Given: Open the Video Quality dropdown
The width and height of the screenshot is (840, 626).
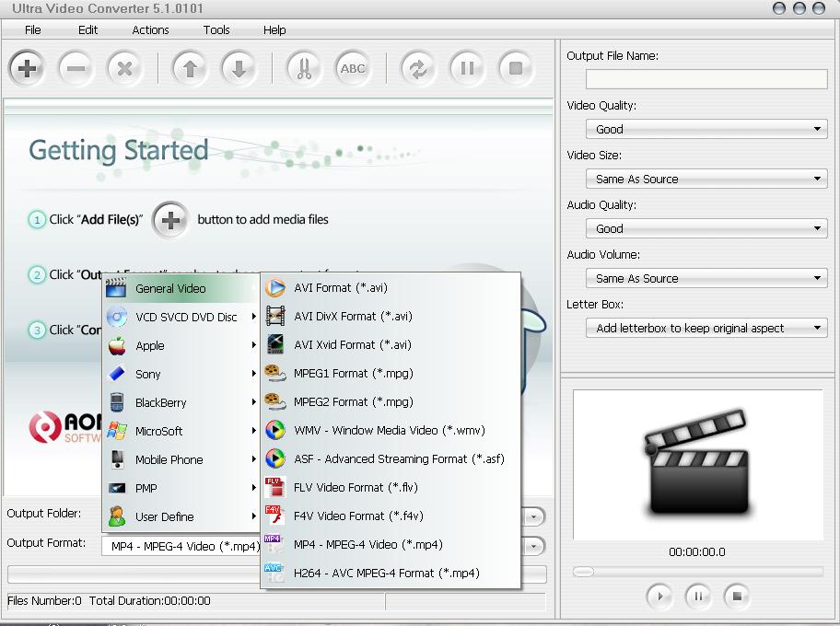Looking at the screenshot, I should pos(706,129).
